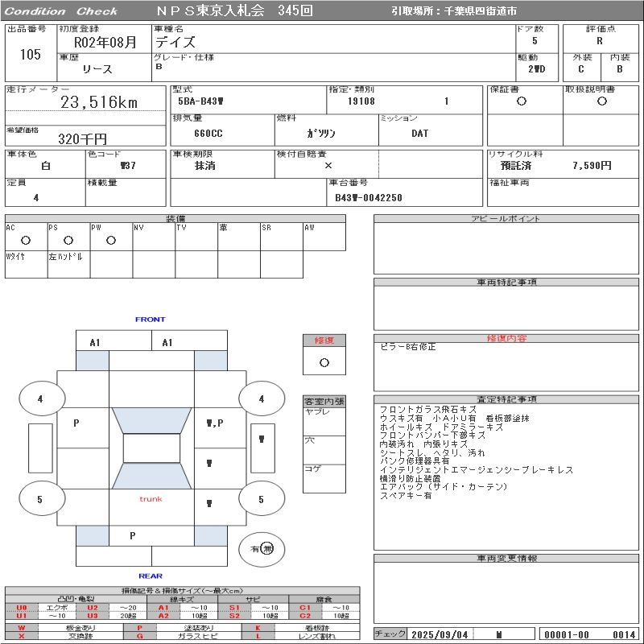644x644 pixels.
Task: Select the mileage reading 23,516km
Action: coord(99,102)
